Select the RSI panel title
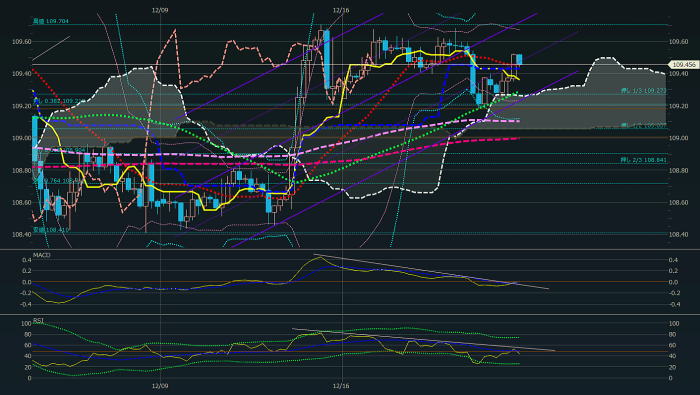The image size is (700, 395). point(38,320)
